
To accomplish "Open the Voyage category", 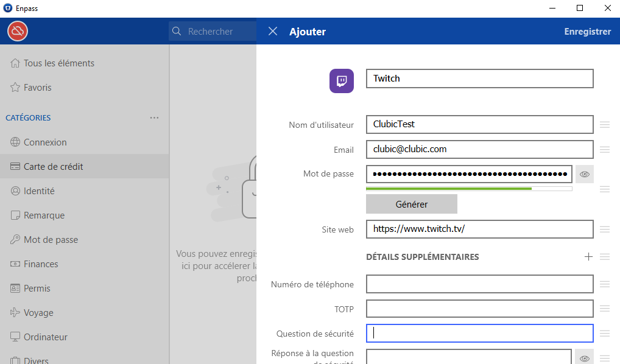I will pos(85,313).
